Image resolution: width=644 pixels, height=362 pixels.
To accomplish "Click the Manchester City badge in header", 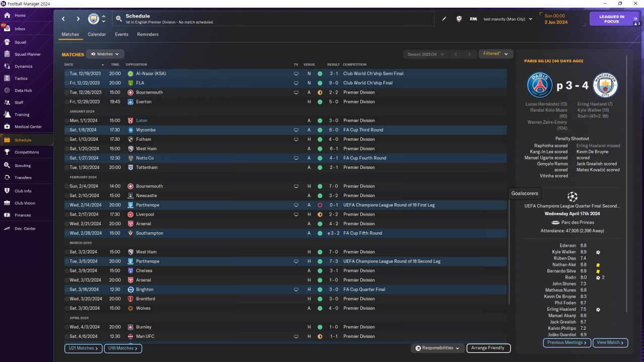I will pyautogui.click(x=94, y=19).
